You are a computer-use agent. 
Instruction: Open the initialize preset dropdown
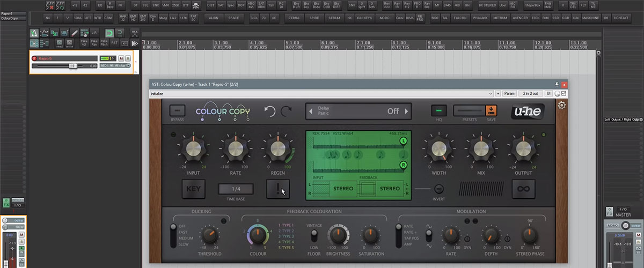321,93
